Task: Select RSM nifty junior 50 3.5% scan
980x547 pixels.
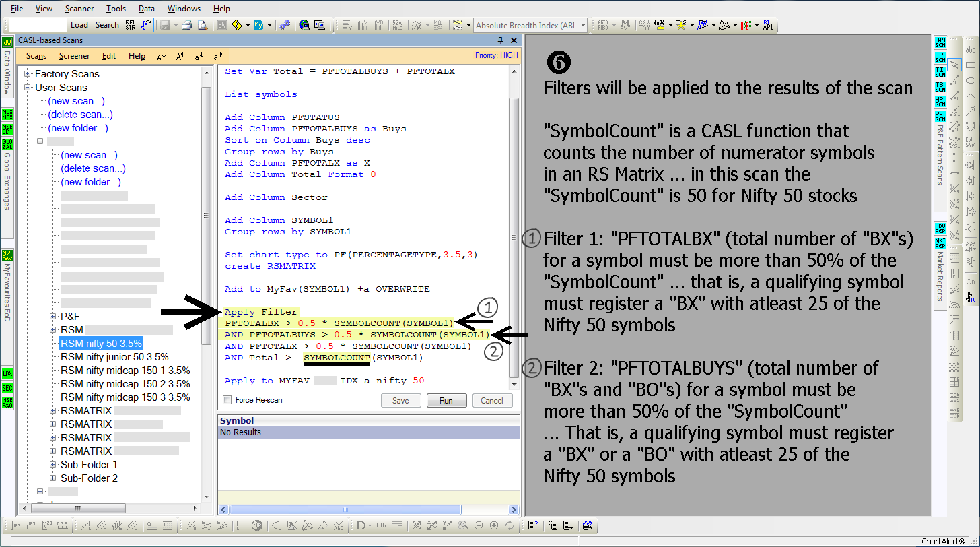Action: click(x=114, y=357)
